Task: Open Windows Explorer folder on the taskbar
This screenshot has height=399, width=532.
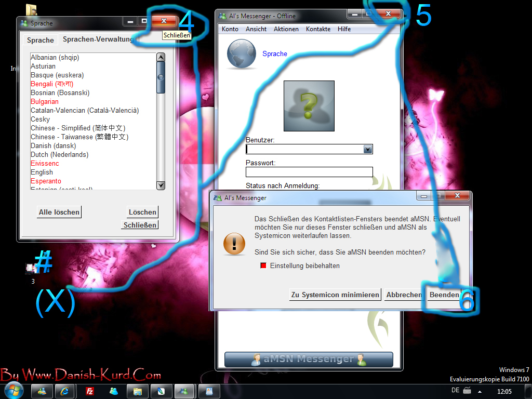Action: 137,391
